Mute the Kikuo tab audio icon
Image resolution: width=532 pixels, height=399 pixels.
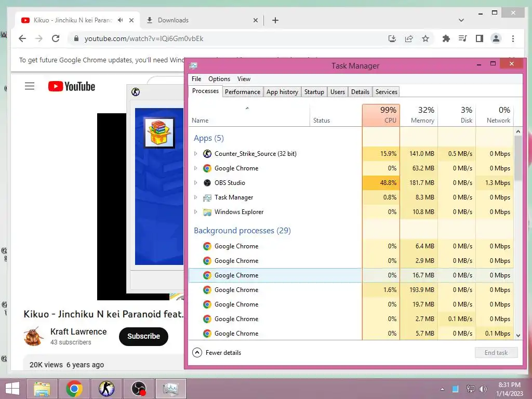tap(121, 20)
